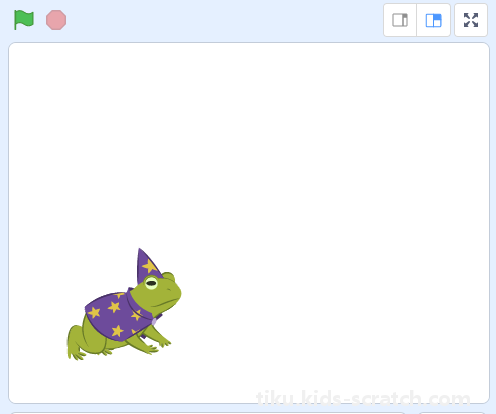Click the yellow star on the hat
The width and height of the screenshot is (496, 414).
pos(149,266)
